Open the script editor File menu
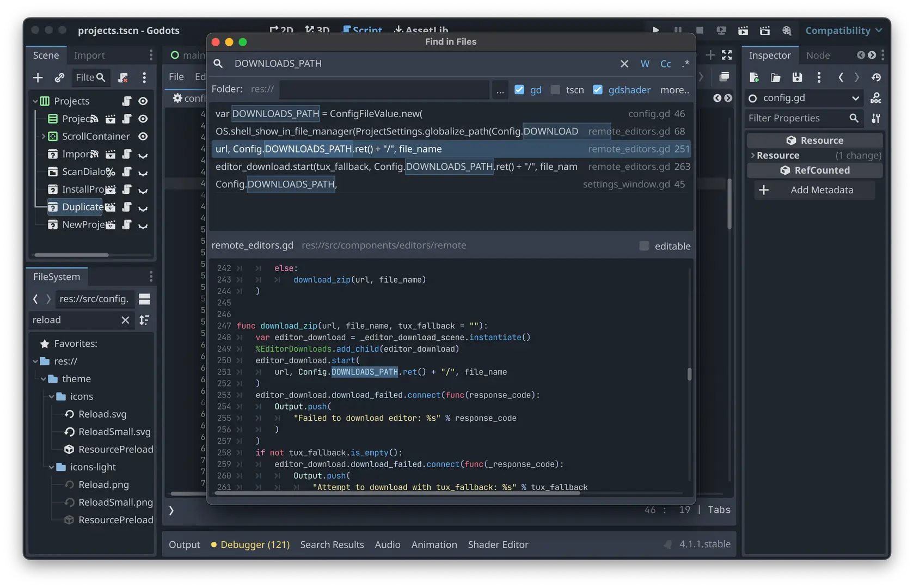Image resolution: width=914 pixels, height=588 pixels. (176, 77)
